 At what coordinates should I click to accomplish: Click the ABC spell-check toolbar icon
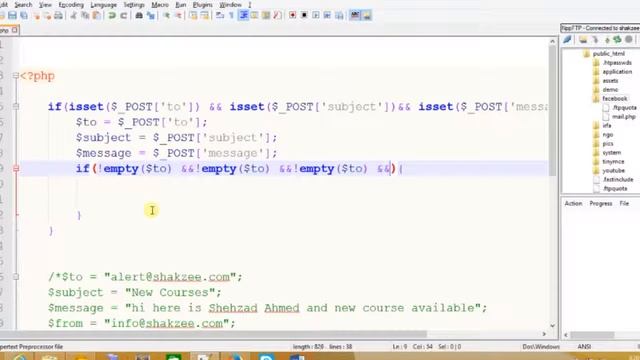[355, 16]
